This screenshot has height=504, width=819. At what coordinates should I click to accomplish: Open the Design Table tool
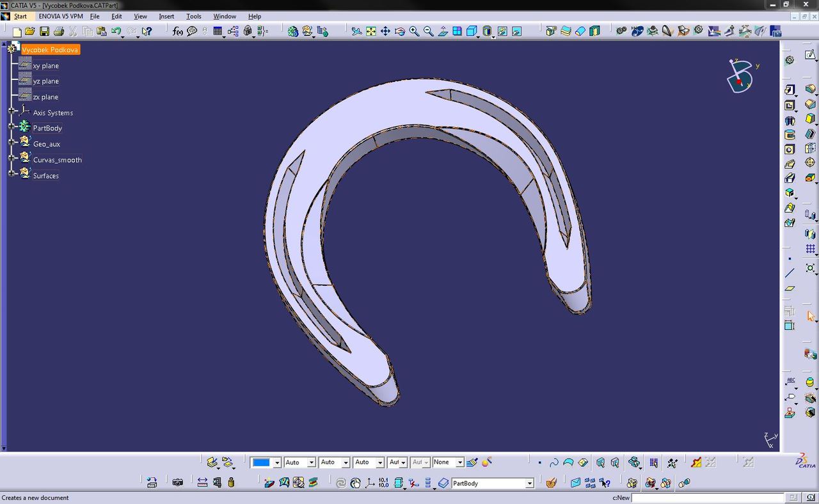[218, 31]
